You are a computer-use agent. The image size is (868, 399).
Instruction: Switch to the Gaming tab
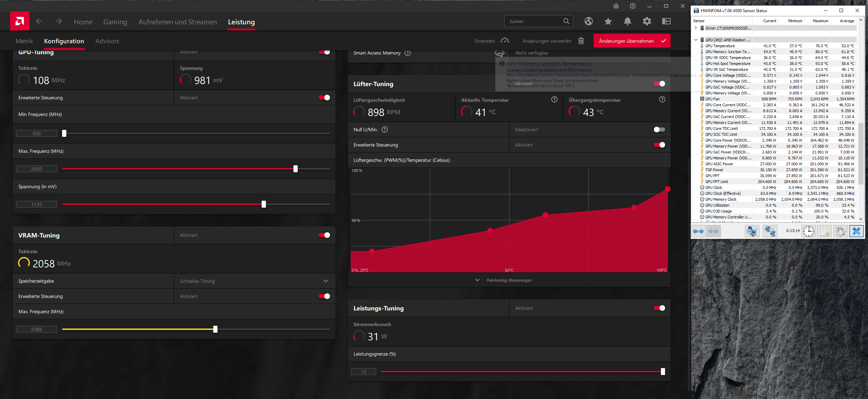(115, 22)
